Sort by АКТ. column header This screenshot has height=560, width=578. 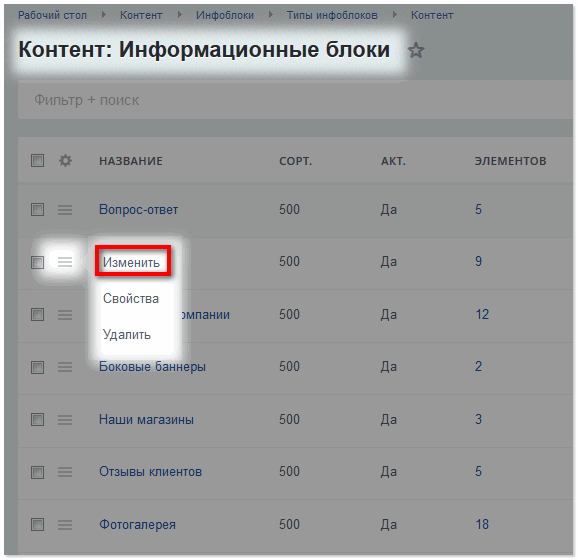tap(393, 161)
